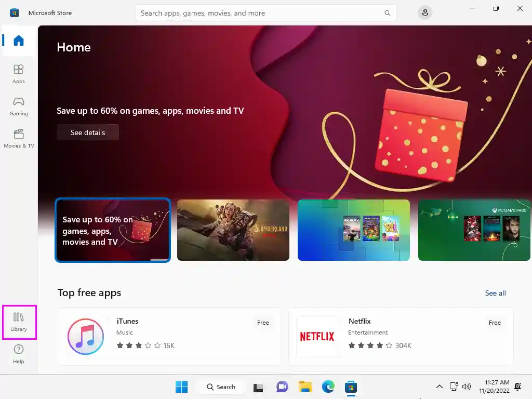The height and width of the screenshot is (399, 532).
Task: Restore down the Microsoft Store window
Action: pos(496,8)
